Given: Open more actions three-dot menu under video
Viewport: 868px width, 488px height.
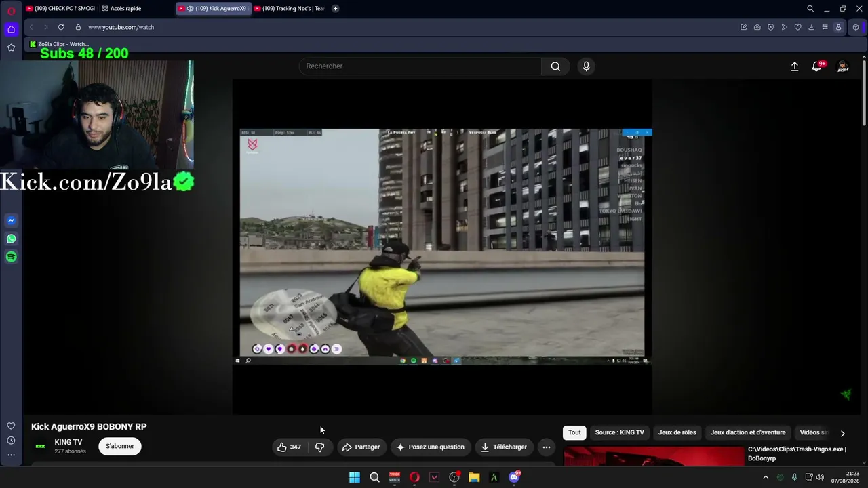Looking at the screenshot, I should click(x=547, y=447).
